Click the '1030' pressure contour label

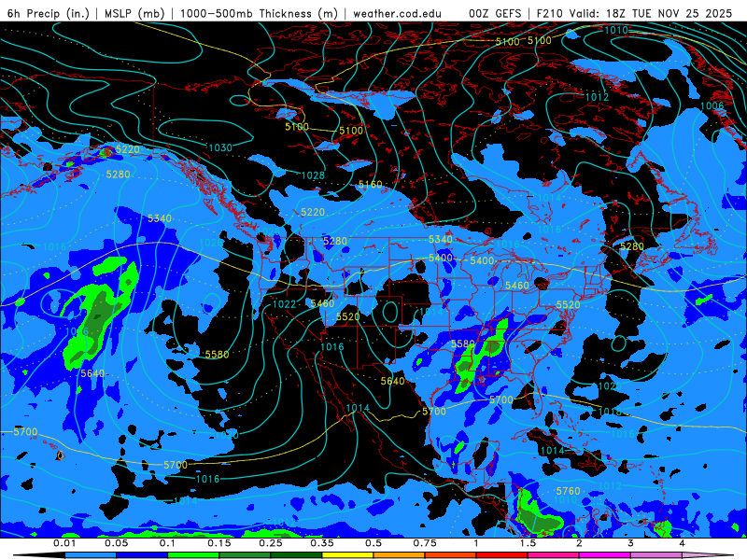220,147
